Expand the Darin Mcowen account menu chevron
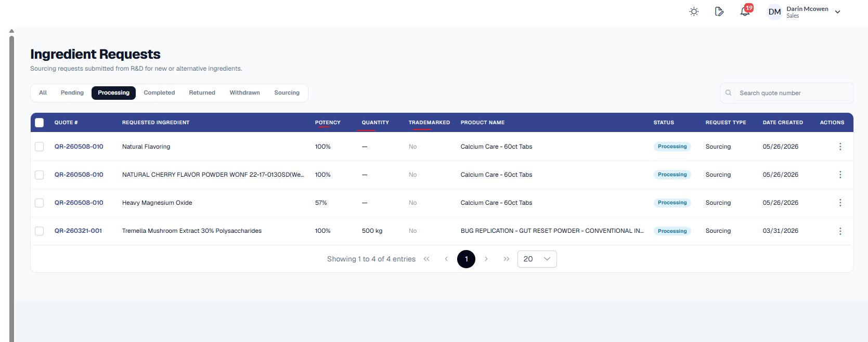Image resolution: width=868 pixels, height=342 pixels. tap(837, 12)
